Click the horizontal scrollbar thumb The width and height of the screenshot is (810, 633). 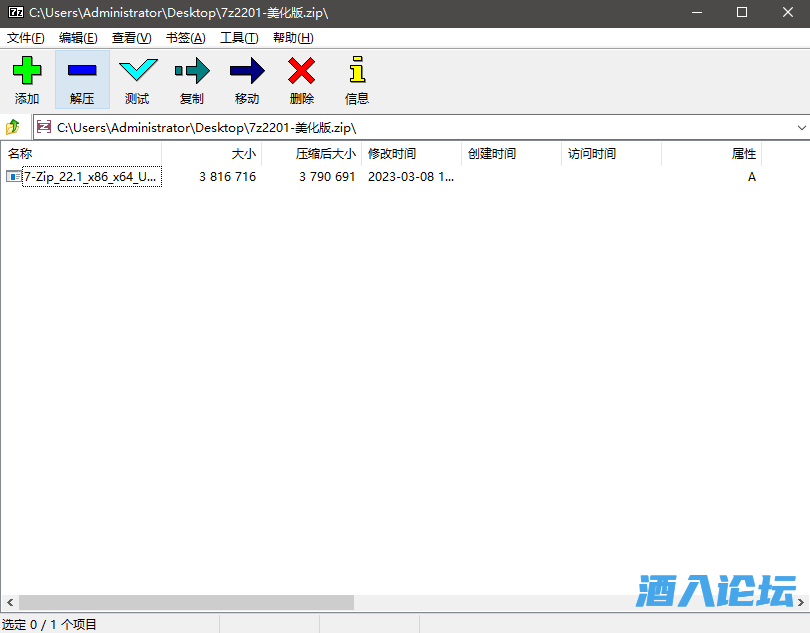(x=186, y=603)
